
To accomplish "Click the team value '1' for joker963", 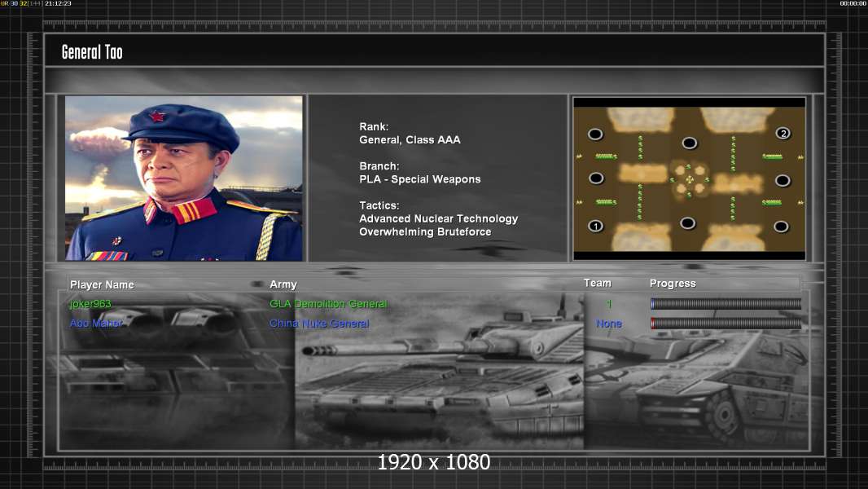I will pyautogui.click(x=609, y=303).
